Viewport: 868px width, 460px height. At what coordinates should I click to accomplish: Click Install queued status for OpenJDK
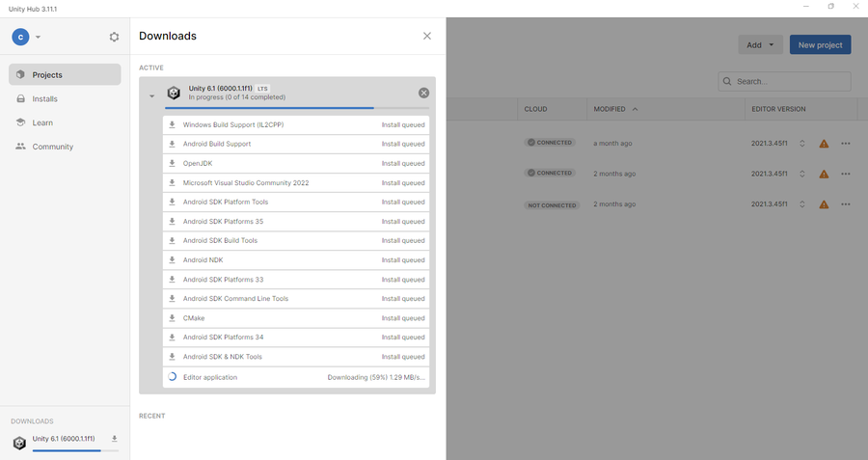(x=403, y=163)
